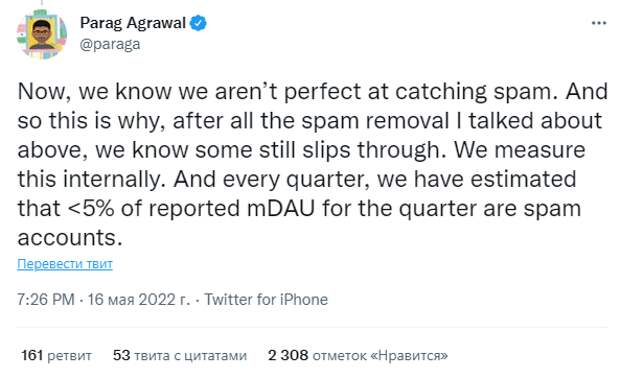Click the 2 308 likes number

[288, 355]
